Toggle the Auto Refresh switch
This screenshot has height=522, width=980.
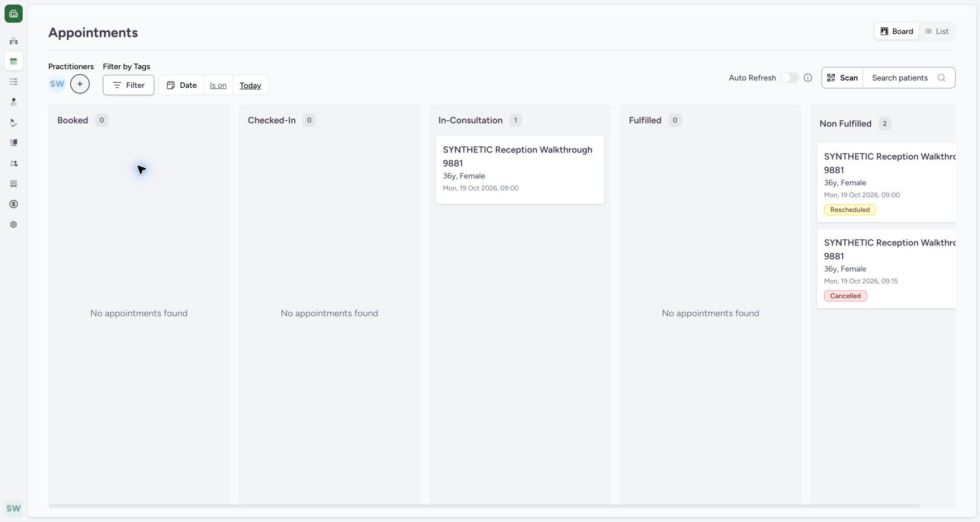[x=789, y=78]
